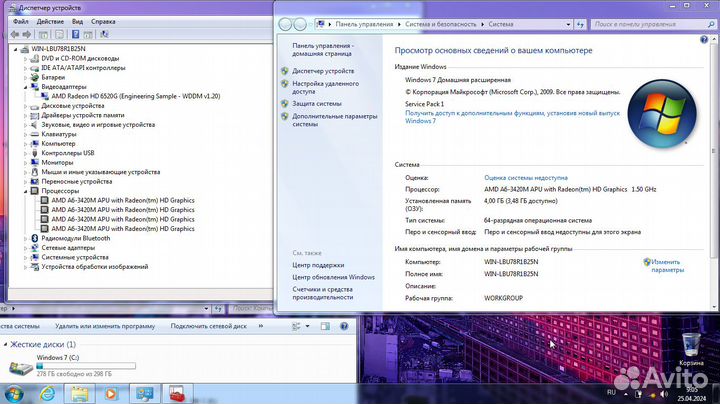Click Системные устройства category icon
The height and width of the screenshot is (404, 720).
(34, 257)
